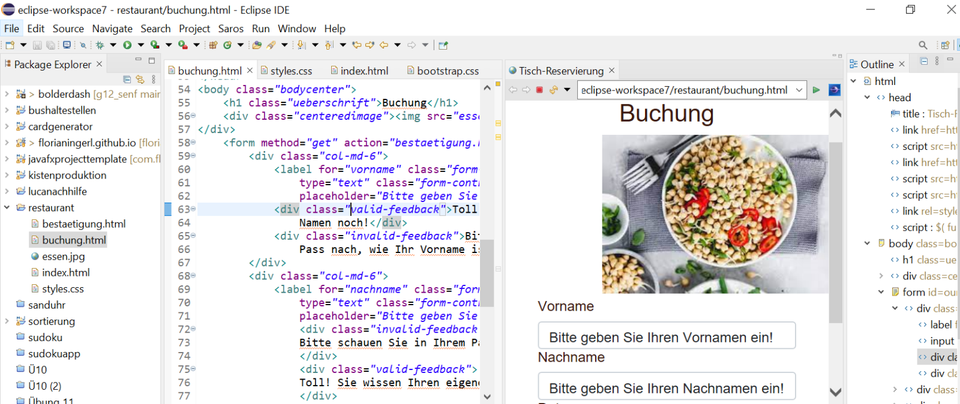Screen dimensions: 960x404
Task: Switch to the styles.css editor tab
Action: [x=289, y=70]
